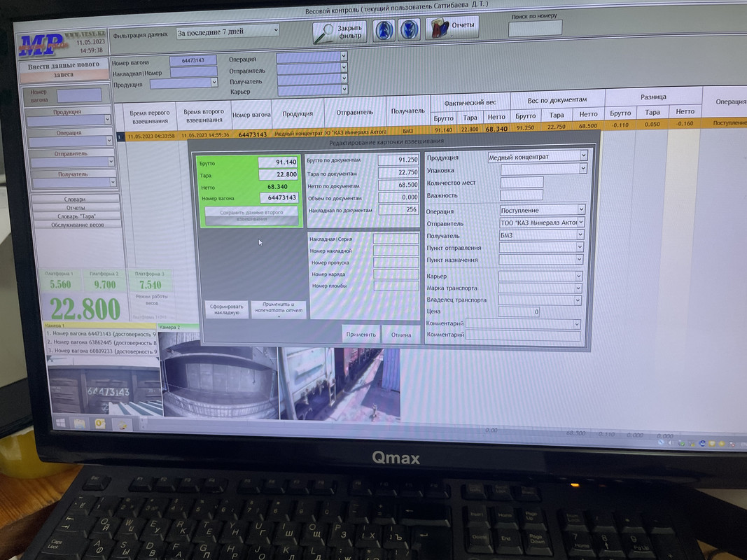Click the Влажность input field
The height and width of the screenshot is (560, 747).
(522, 195)
